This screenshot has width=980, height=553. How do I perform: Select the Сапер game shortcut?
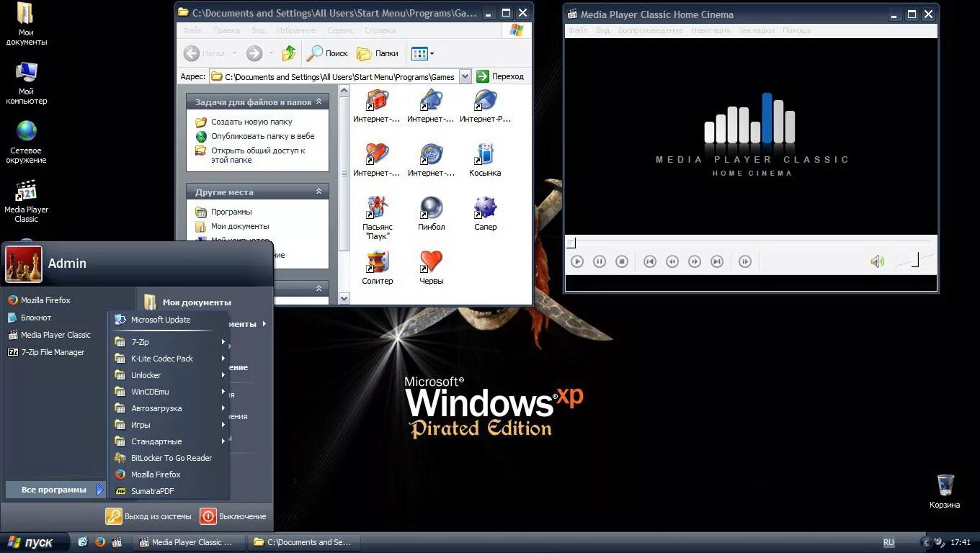click(x=485, y=214)
